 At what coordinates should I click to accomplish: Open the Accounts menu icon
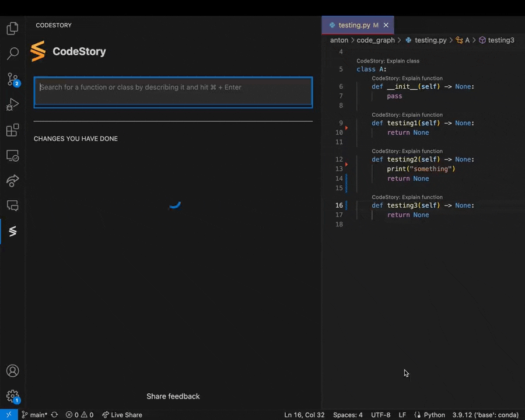(12, 371)
